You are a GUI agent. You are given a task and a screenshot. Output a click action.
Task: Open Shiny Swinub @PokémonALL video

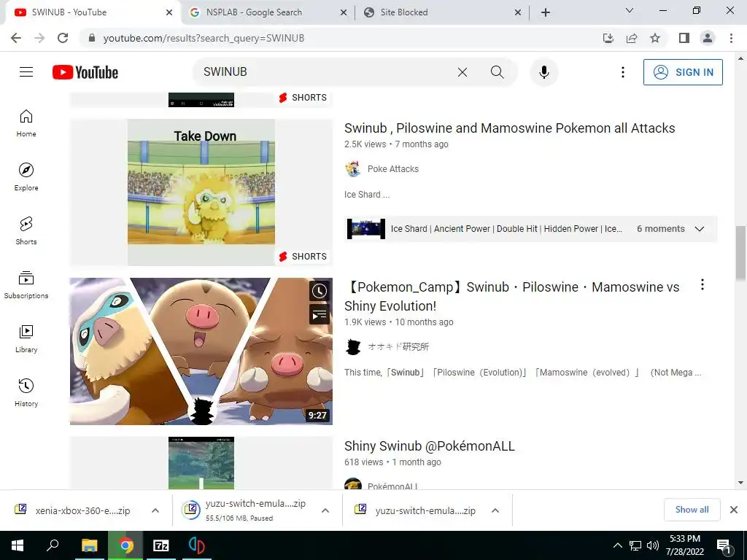[429, 446]
